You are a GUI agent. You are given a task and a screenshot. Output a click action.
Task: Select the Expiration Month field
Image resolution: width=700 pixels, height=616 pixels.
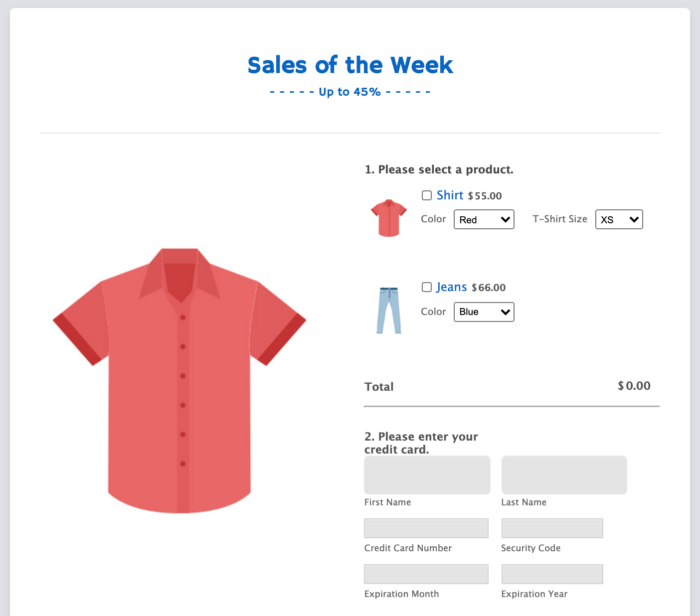[426, 574]
